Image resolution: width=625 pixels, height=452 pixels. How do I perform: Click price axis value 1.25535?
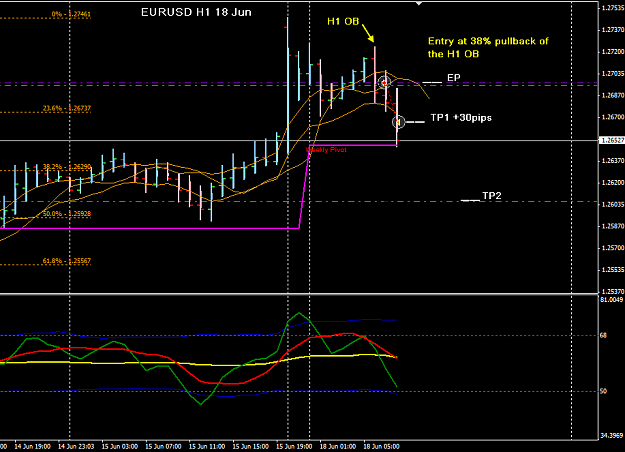612,270
